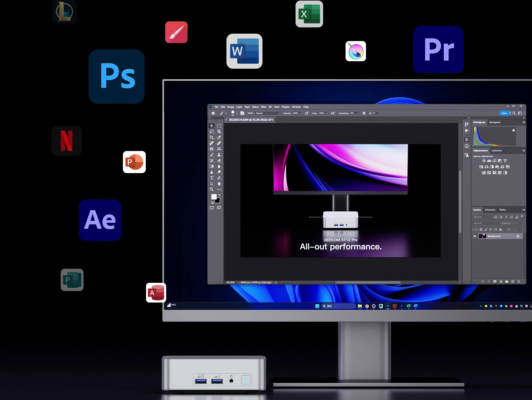Viewport: 532px width, 400px height.
Task: Expand the brush preset picker arrow
Action: point(237,113)
